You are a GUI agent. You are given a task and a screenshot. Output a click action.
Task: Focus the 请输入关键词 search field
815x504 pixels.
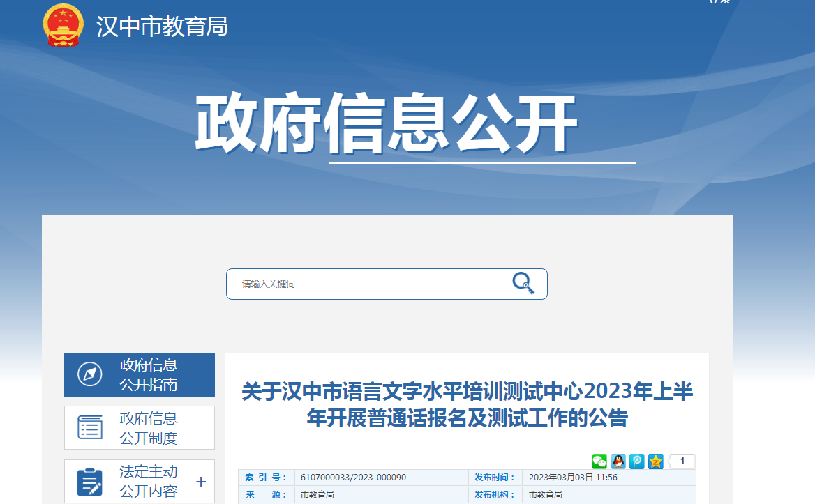(x=370, y=284)
